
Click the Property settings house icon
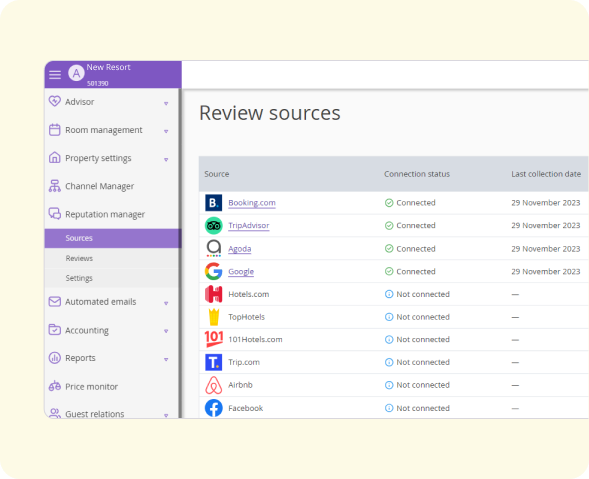pos(54,157)
